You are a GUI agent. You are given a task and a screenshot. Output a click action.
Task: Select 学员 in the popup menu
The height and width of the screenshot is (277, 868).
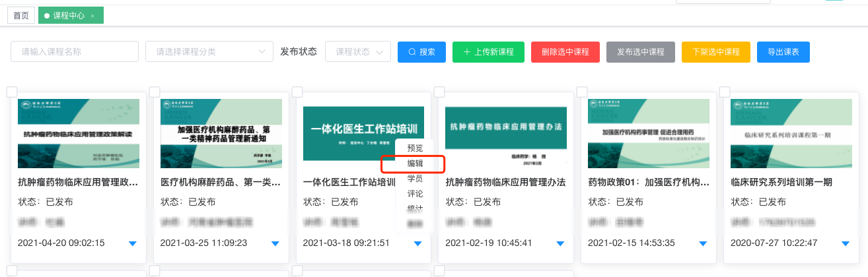pyautogui.click(x=415, y=178)
